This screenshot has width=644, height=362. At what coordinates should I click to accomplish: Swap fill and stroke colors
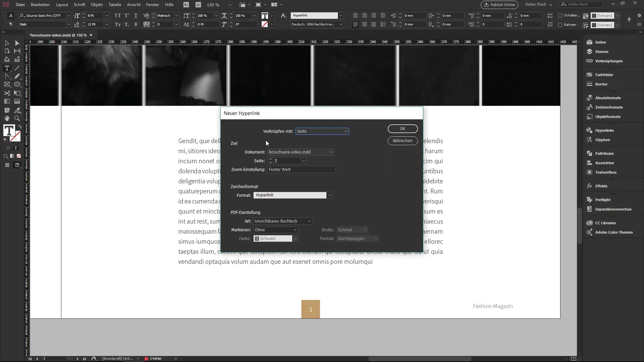20,127
